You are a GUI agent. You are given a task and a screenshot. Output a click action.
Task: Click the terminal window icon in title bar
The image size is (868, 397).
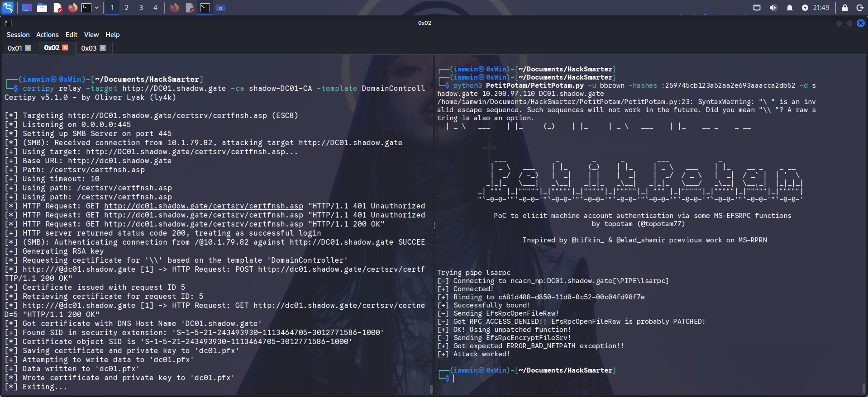point(9,23)
